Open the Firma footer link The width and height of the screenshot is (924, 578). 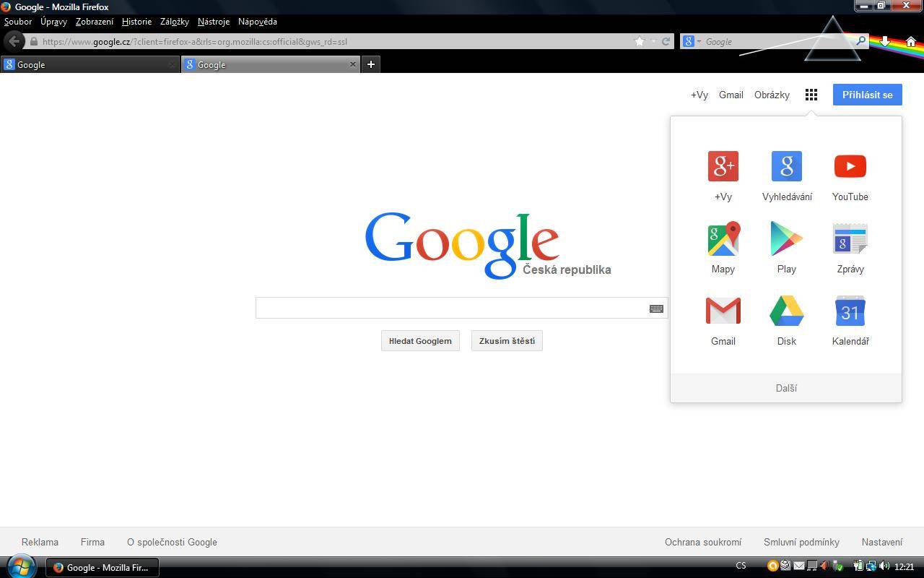pyautogui.click(x=92, y=542)
